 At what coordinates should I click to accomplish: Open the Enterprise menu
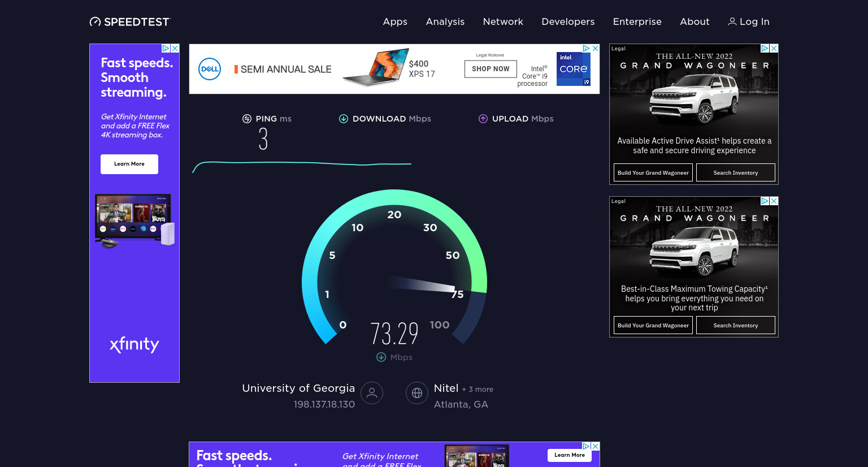pos(637,21)
